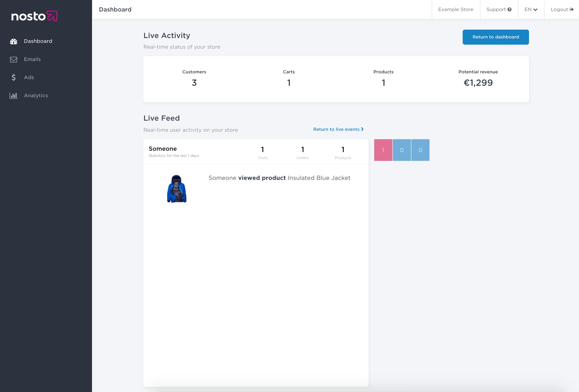Image resolution: width=579 pixels, height=392 pixels.
Task: Click the Potential revenue €1,299 figure
Action: click(478, 83)
